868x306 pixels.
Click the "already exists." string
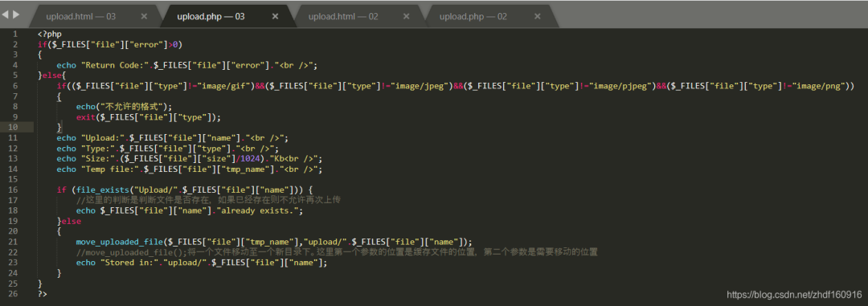[266, 210]
